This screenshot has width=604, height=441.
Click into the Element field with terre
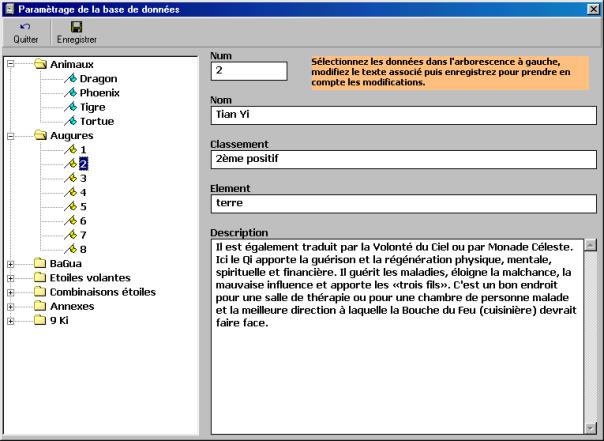(404, 204)
